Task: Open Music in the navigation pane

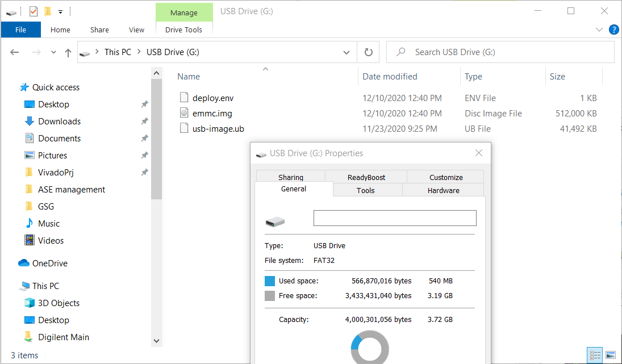Action: click(49, 224)
